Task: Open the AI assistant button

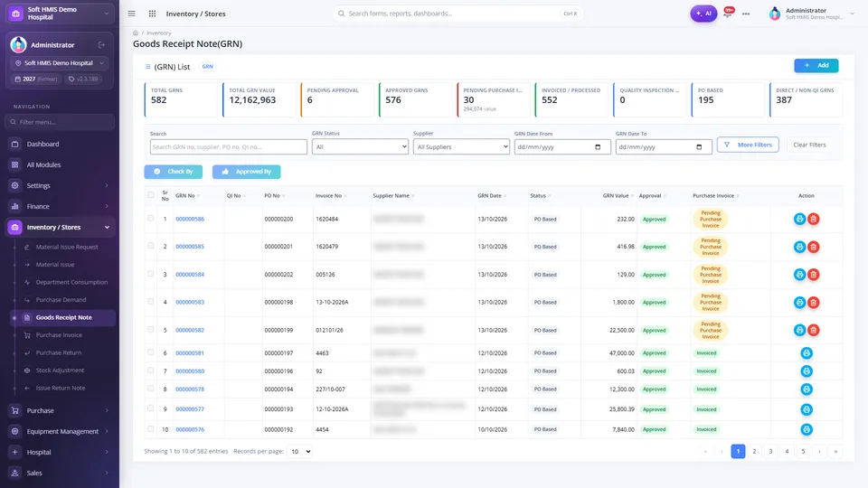Action: [x=703, y=14]
